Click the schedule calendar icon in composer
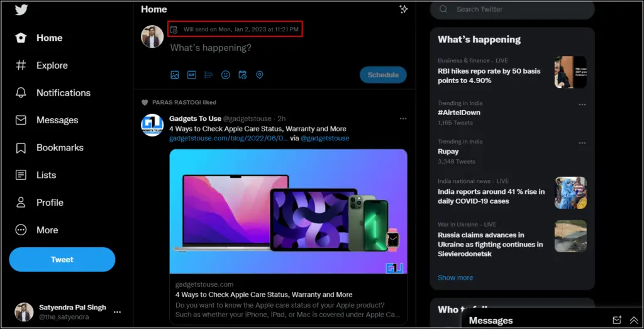644x329 pixels. coord(242,75)
